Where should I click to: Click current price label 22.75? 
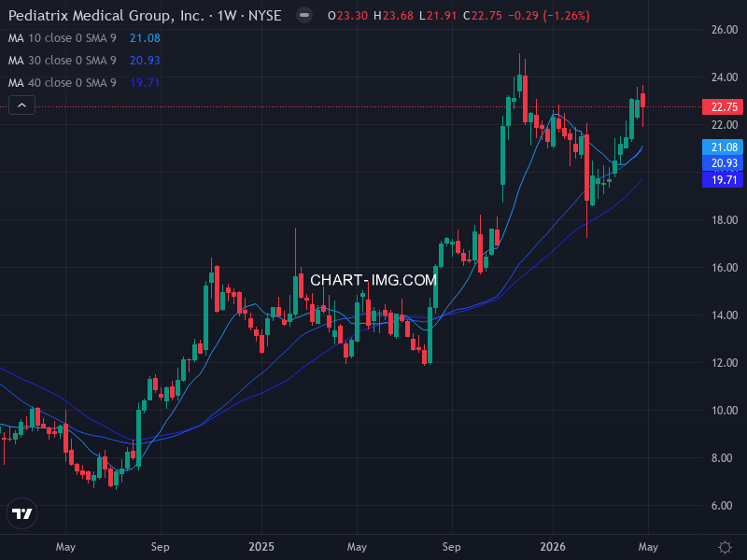[x=723, y=106]
